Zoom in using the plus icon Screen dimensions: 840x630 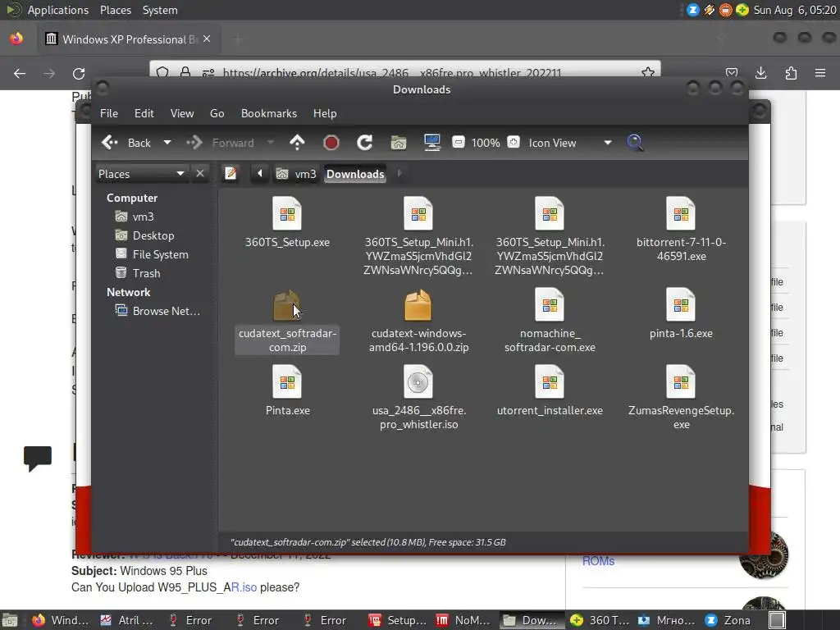(514, 143)
